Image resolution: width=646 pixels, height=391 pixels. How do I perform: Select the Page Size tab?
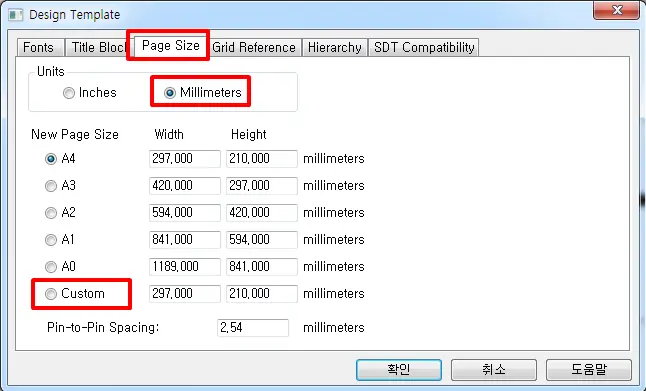point(170,45)
